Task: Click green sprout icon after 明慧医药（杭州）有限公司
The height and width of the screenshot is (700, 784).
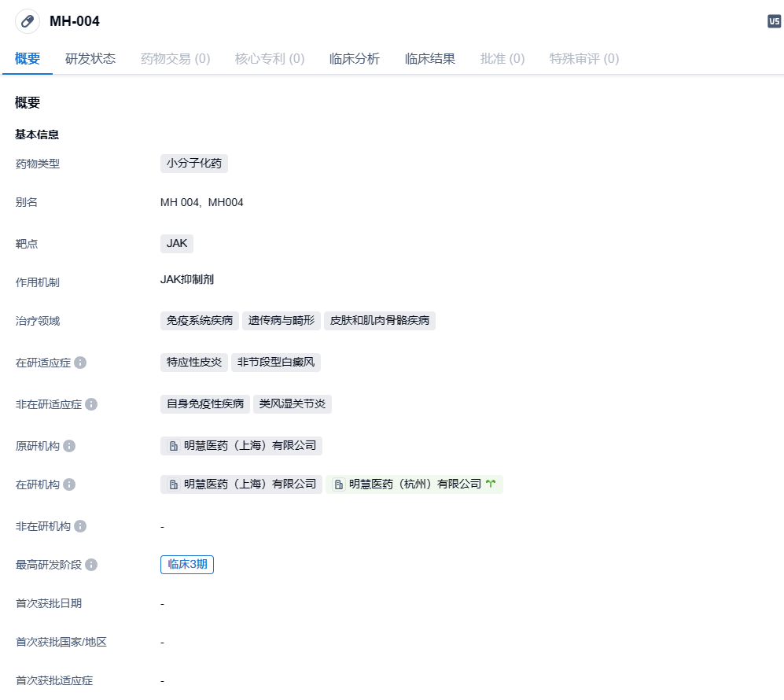Action: tap(491, 484)
